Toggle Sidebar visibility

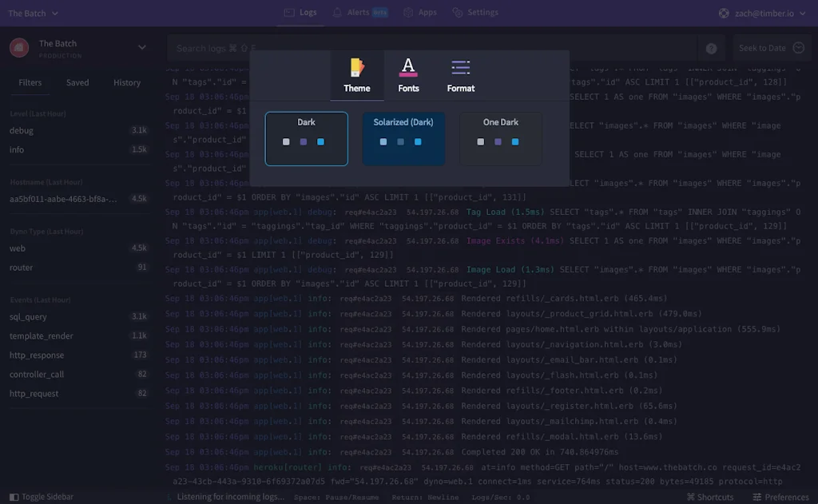(x=42, y=497)
